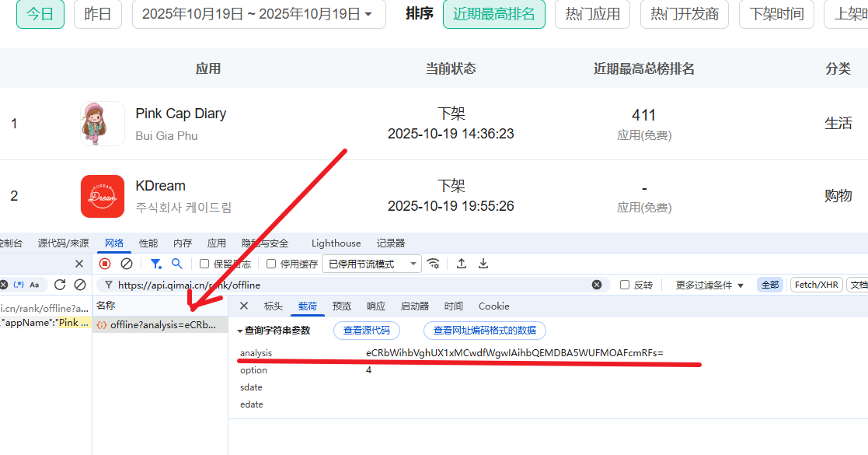Tick the 反转 filter checkbox
The width and height of the screenshot is (868, 455).
[x=625, y=285]
